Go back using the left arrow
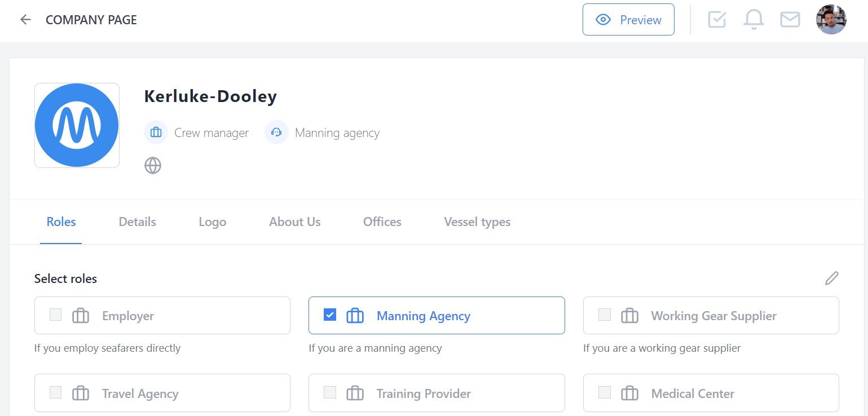This screenshot has height=416, width=868. click(25, 20)
